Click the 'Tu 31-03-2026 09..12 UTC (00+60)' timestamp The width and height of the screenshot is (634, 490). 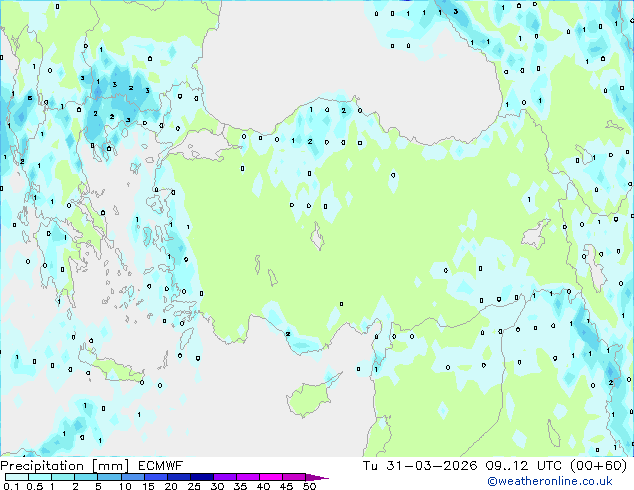[495, 466]
